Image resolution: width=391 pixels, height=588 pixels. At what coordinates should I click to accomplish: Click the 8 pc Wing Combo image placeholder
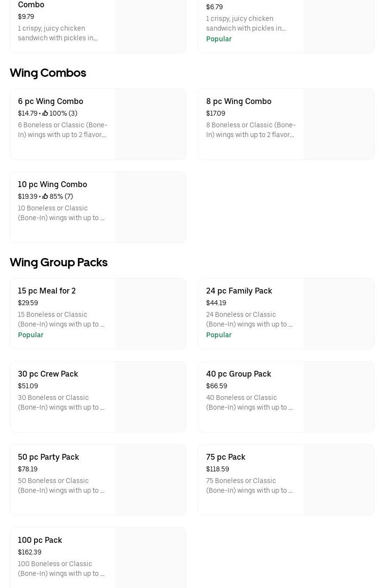(x=338, y=124)
